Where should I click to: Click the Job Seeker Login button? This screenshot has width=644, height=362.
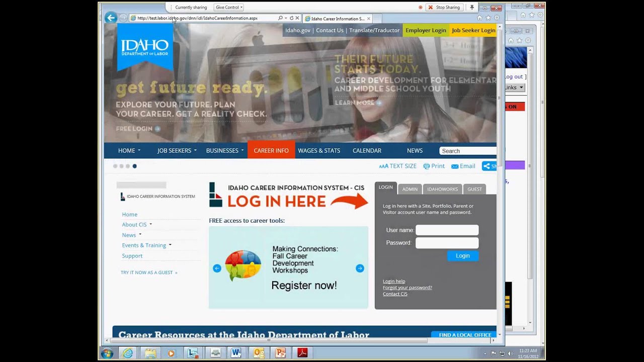click(473, 30)
